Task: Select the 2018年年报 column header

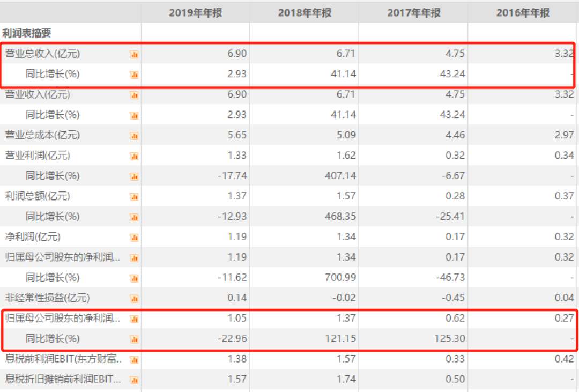Action: click(x=305, y=13)
